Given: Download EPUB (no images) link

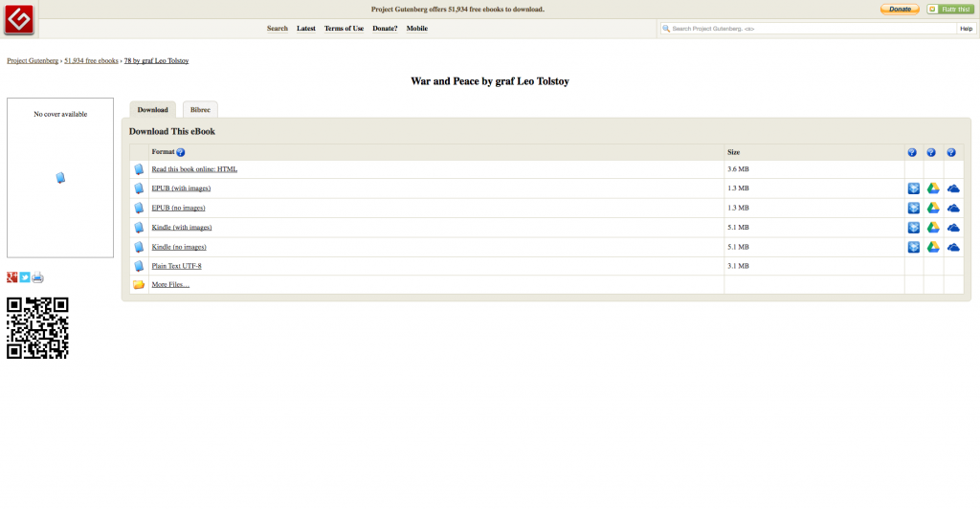Looking at the screenshot, I should [178, 208].
